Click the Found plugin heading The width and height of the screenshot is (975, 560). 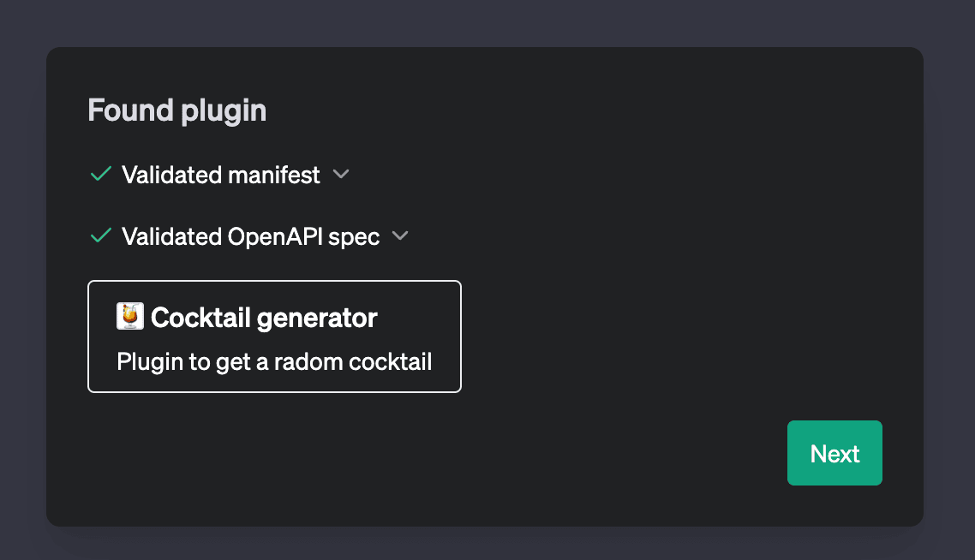coord(176,110)
